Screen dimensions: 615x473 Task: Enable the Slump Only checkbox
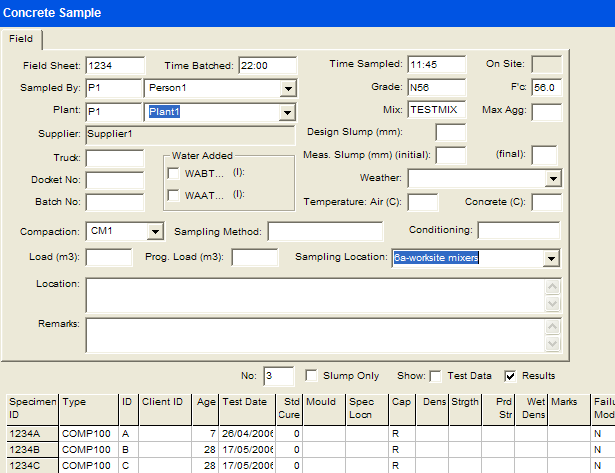point(312,376)
